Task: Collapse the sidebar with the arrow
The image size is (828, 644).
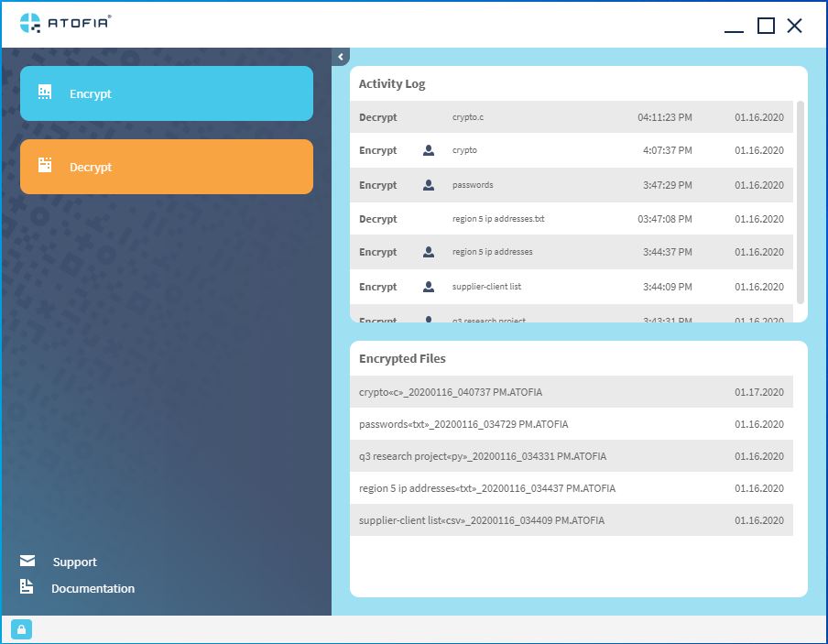Action: tap(341, 57)
